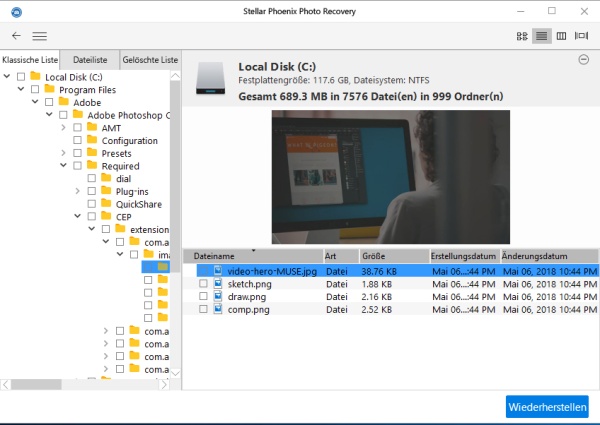Switch to the Dateiliste tab
This screenshot has width=600, height=425.
90,60
